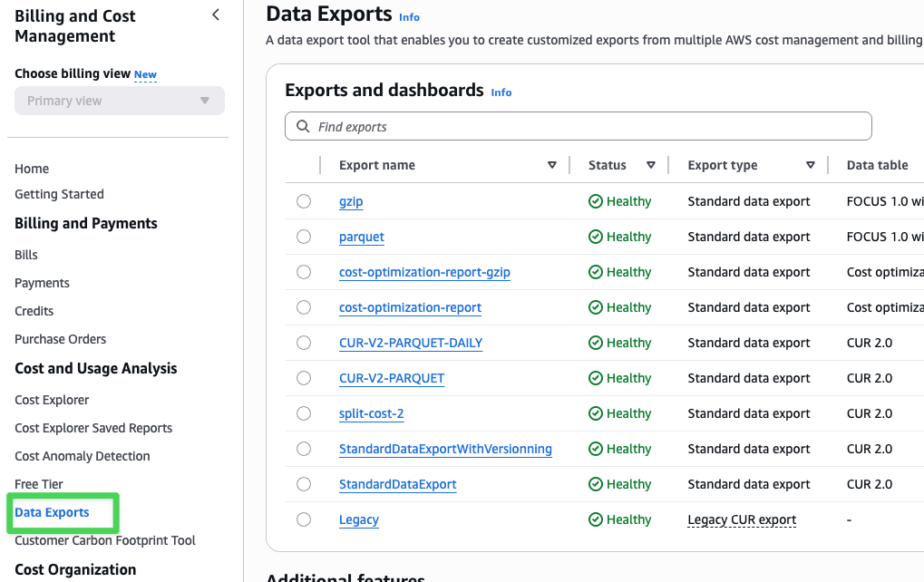Select the CUR-V2-PARQUET export radio button
The image size is (924, 582).
[304, 378]
